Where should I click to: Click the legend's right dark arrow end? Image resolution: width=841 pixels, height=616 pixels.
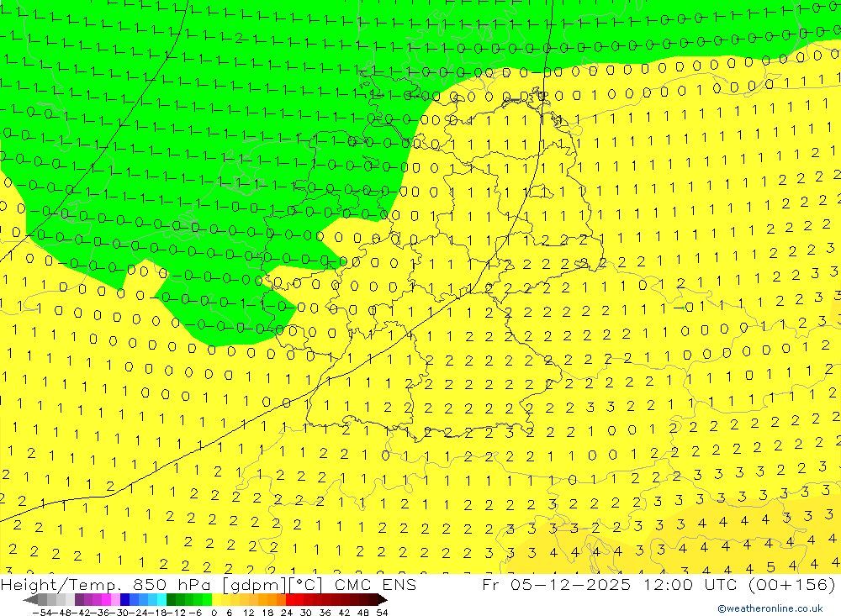(383, 599)
